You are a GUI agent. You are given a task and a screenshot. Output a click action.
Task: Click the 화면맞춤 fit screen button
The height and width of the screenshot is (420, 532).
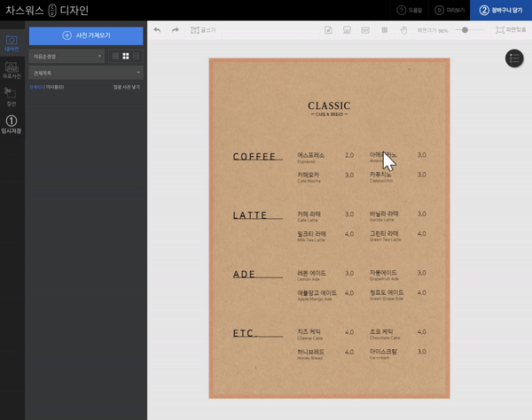coord(511,30)
